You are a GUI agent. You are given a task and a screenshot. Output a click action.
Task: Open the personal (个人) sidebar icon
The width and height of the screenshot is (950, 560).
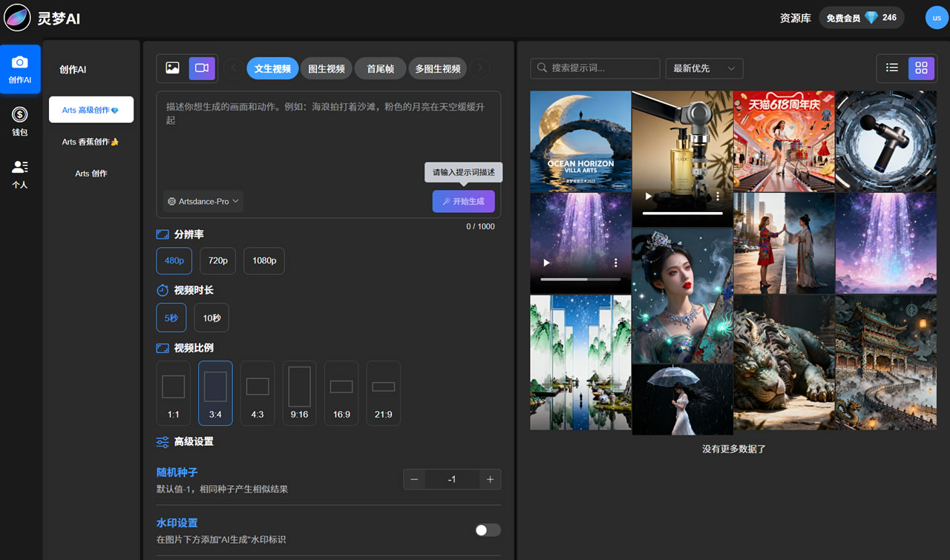tap(20, 174)
